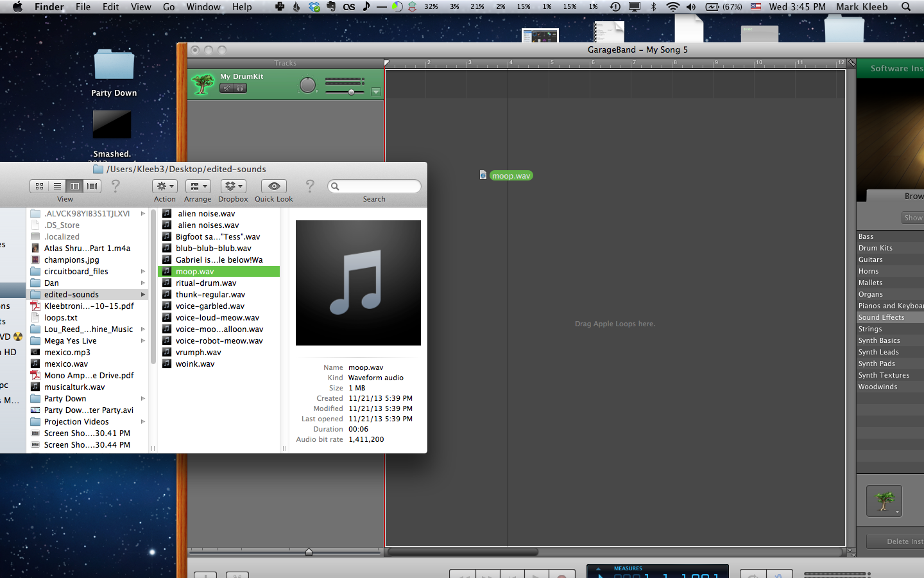Click the Show dropdown in instrument panel

pos(912,218)
